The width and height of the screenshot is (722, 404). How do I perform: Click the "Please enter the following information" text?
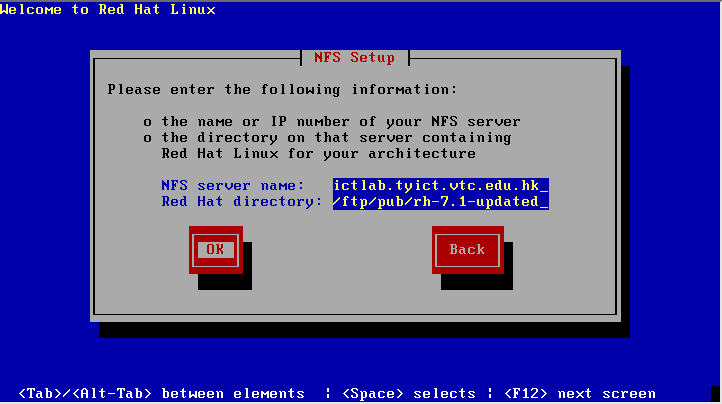pyautogui.click(x=282, y=89)
